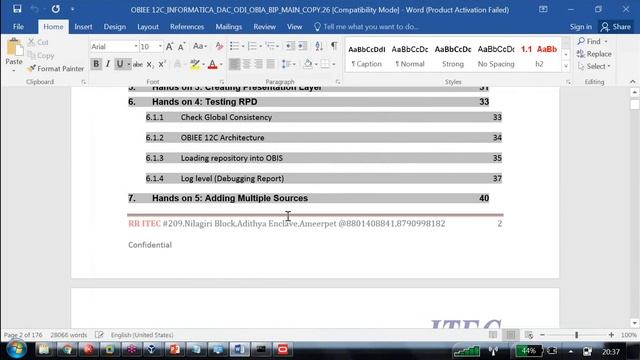Click the Increase Indent icon
The width and height of the screenshot is (640, 360).
click(x=302, y=47)
